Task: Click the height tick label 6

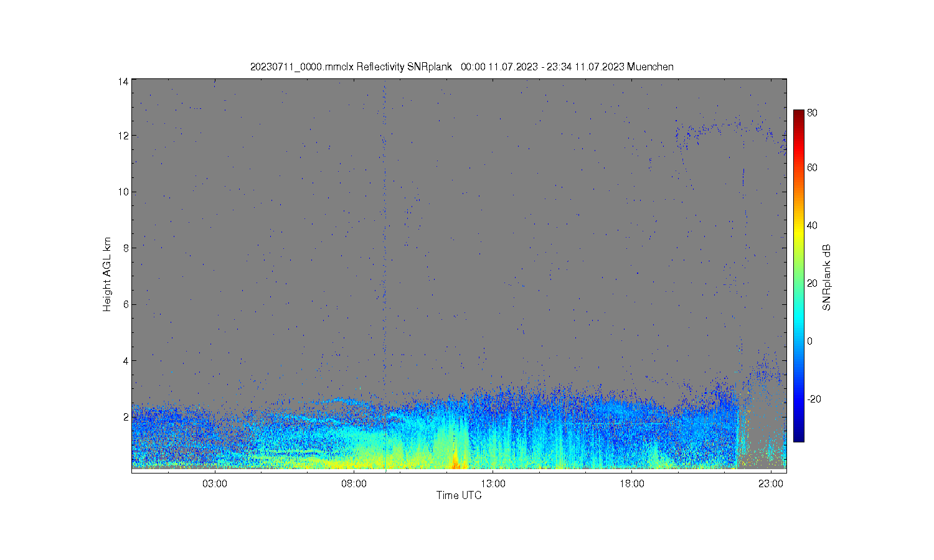Action: click(126, 304)
